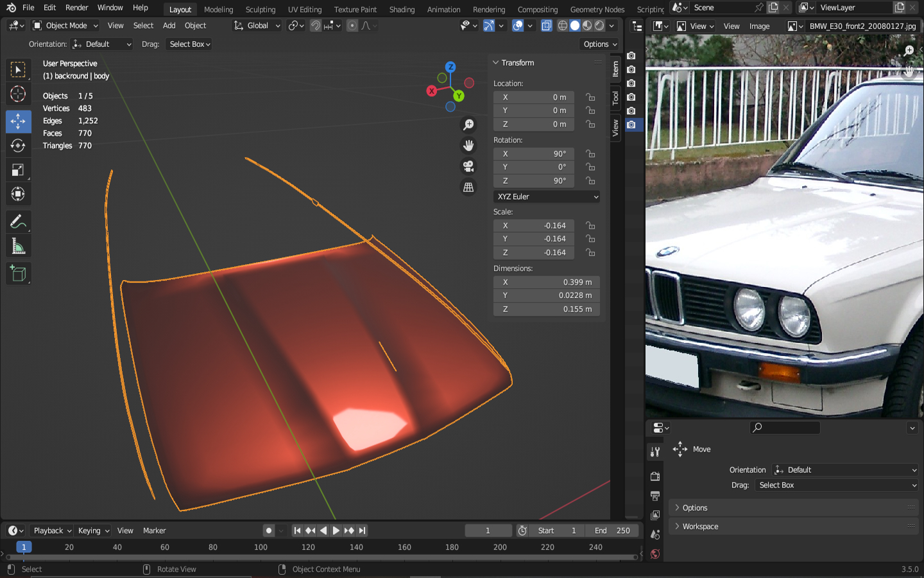Select the Select Box tool in the toolbar

click(18, 69)
